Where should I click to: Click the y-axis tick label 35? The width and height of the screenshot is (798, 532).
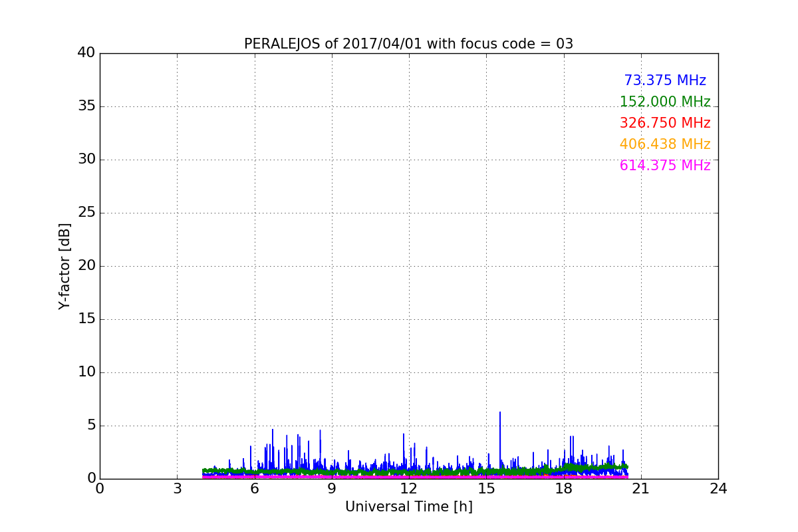pos(86,106)
